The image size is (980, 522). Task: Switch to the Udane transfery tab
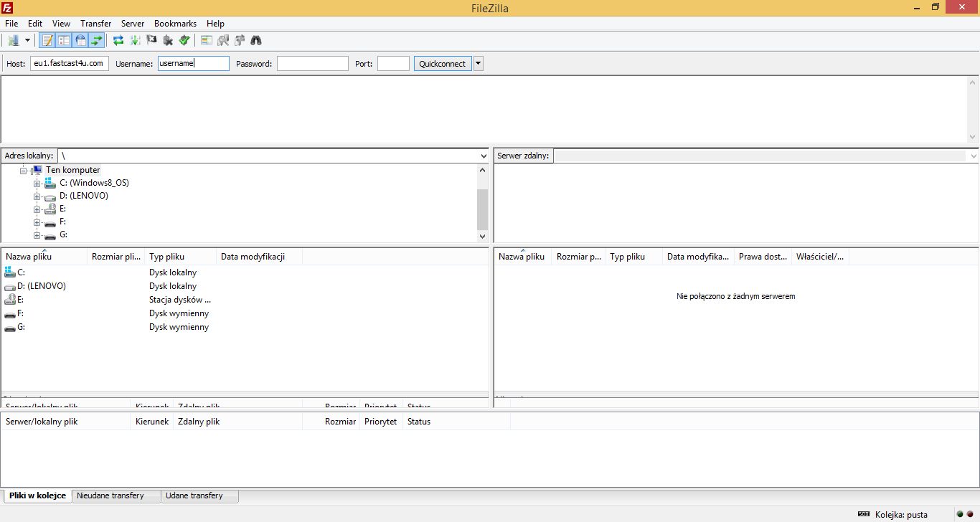click(x=199, y=495)
